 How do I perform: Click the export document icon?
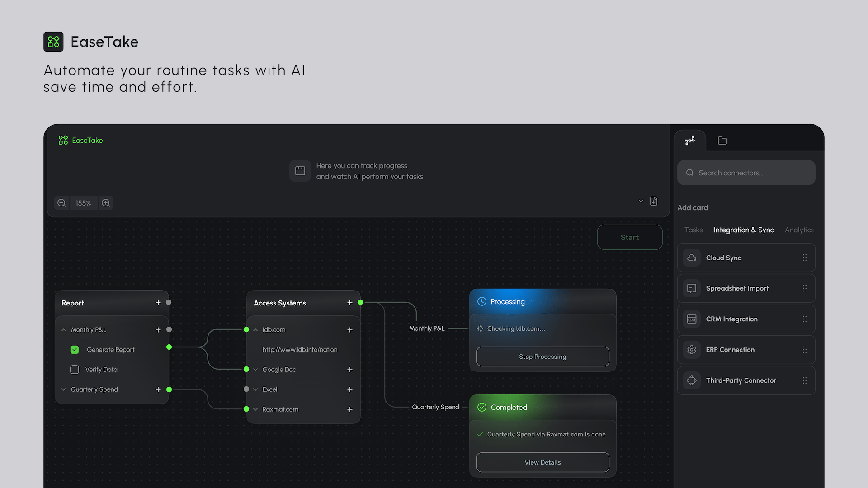point(654,201)
